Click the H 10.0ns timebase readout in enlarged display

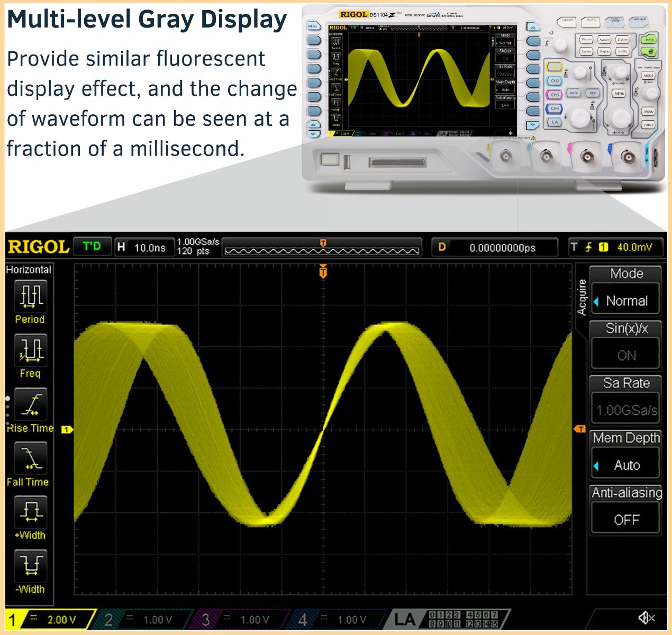(144, 247)
